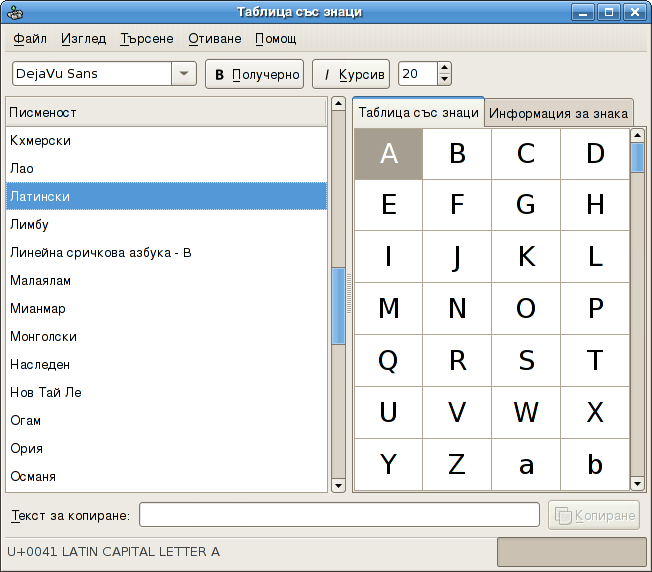The image size is (652, 572).
Task: Toggle the Italic (Курсив) button
Action: point(350,74)
